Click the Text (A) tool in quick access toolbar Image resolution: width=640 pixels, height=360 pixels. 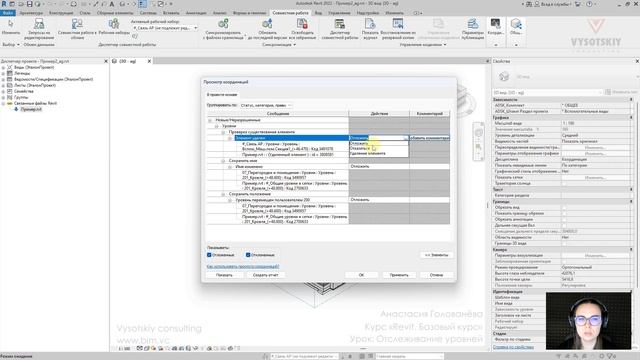[112, 4]
